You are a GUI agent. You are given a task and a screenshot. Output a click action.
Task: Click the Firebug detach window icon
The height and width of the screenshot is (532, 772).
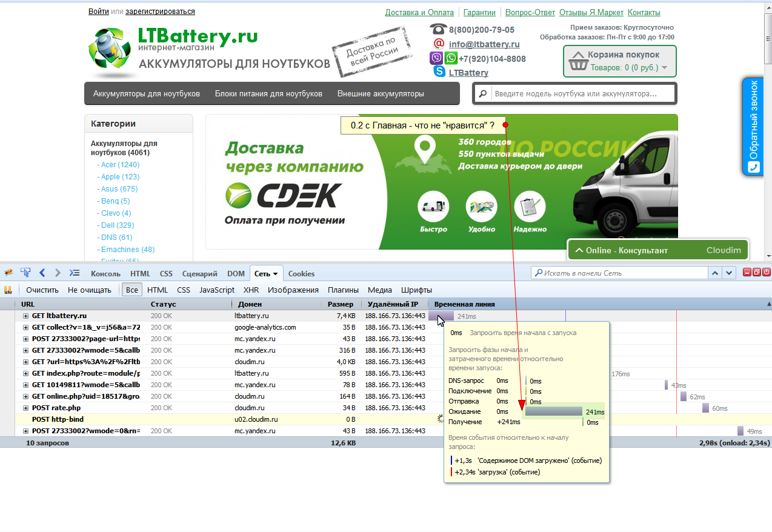point(757,273)
